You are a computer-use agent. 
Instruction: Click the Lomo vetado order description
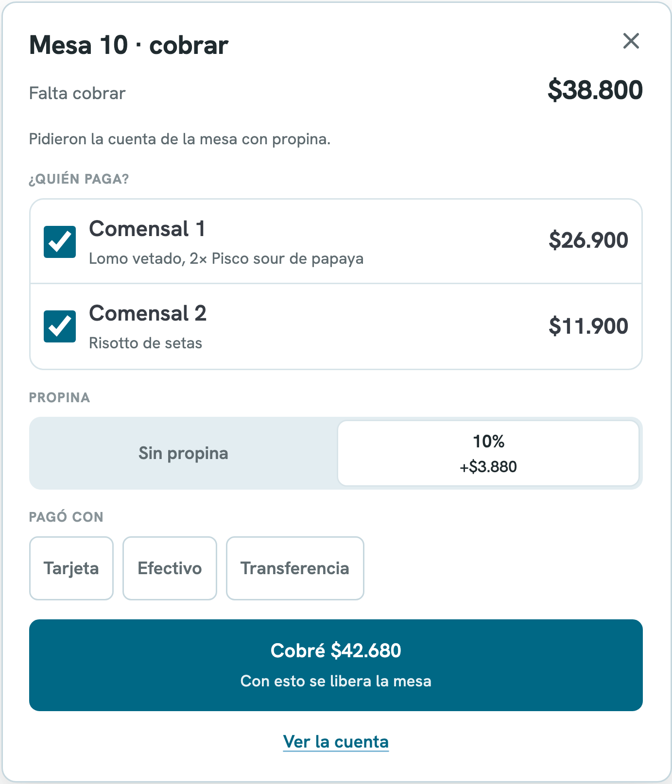coord(226,258)
